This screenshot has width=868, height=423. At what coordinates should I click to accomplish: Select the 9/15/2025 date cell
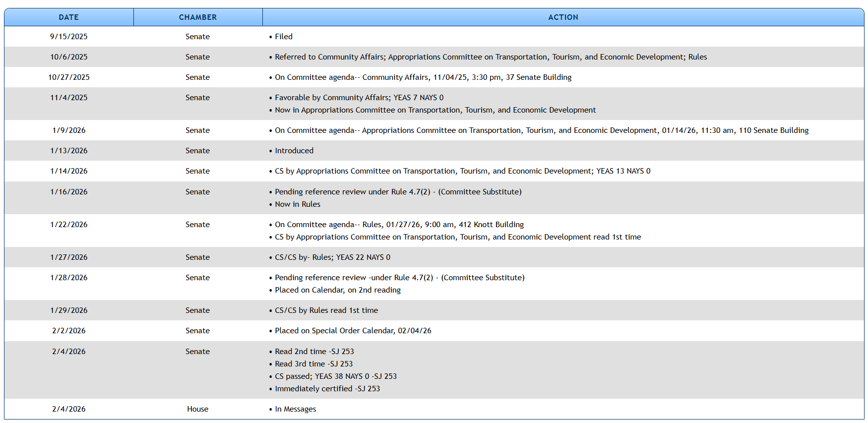coord(68,37)
